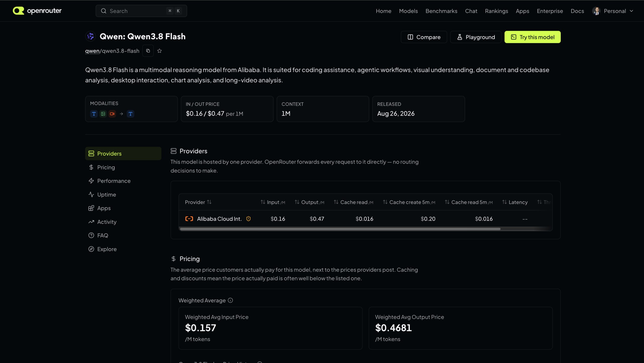
Task: Open the Benchmarks page
Action: 441,11
